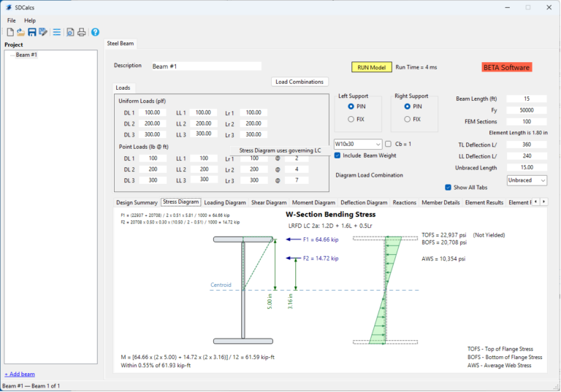Image resolution: width=561 pixels, height=392 pixels.
Task: Toggle the Show All Tabs checkbox
Action: [x=448, y=188]
